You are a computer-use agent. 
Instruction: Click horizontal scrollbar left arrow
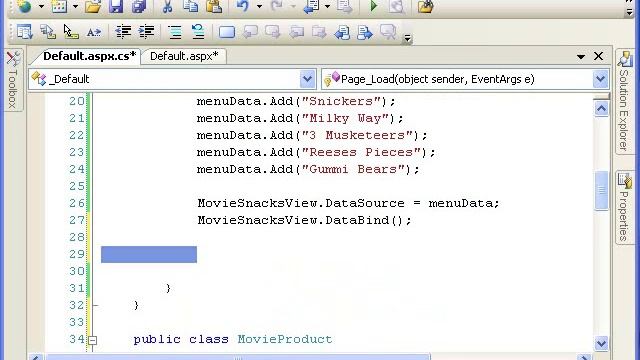(x=36, y=358)
